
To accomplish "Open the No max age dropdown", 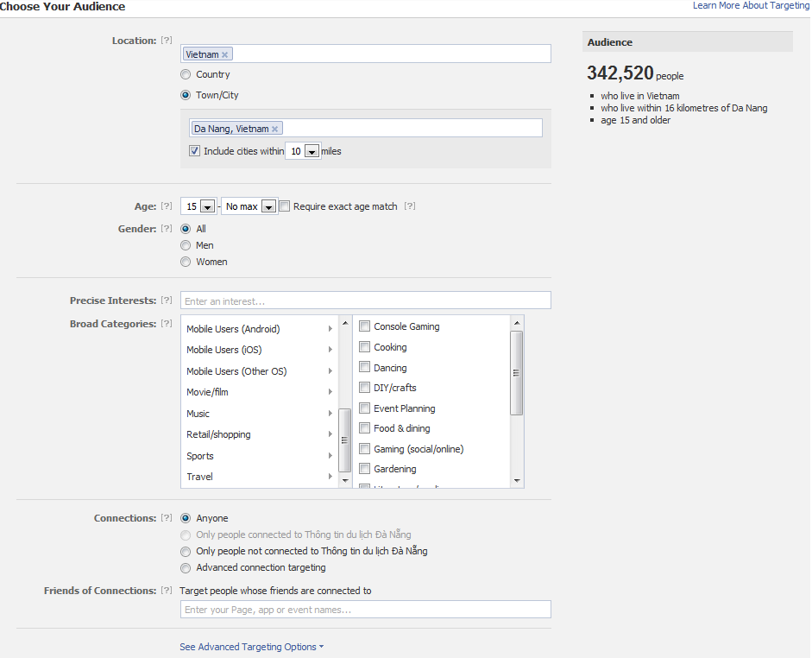I will pos(268,207).
